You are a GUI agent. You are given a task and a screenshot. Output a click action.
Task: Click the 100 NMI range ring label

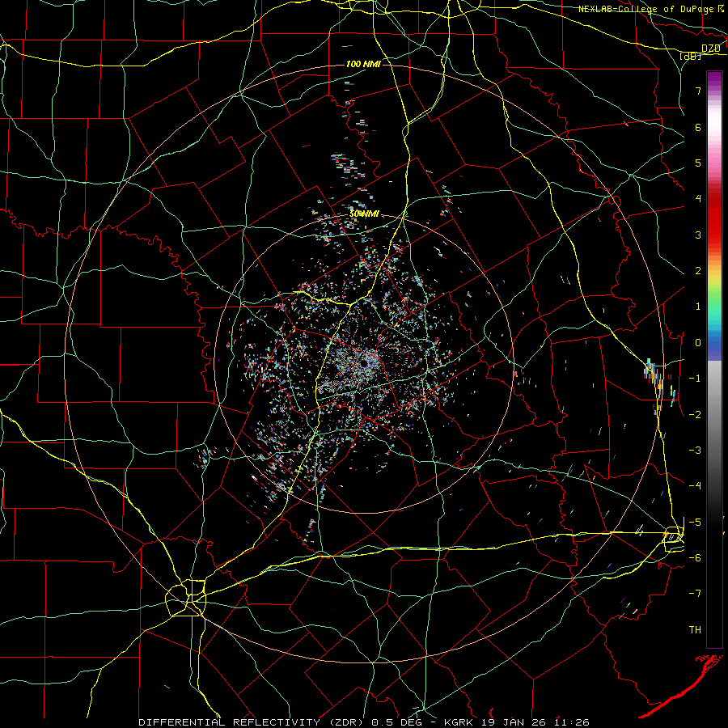pos(363,64)
